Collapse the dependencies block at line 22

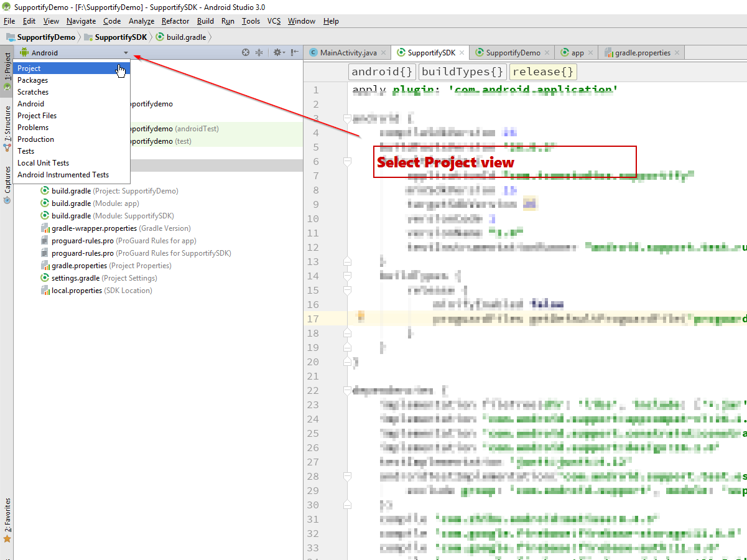tap(347, 391)
